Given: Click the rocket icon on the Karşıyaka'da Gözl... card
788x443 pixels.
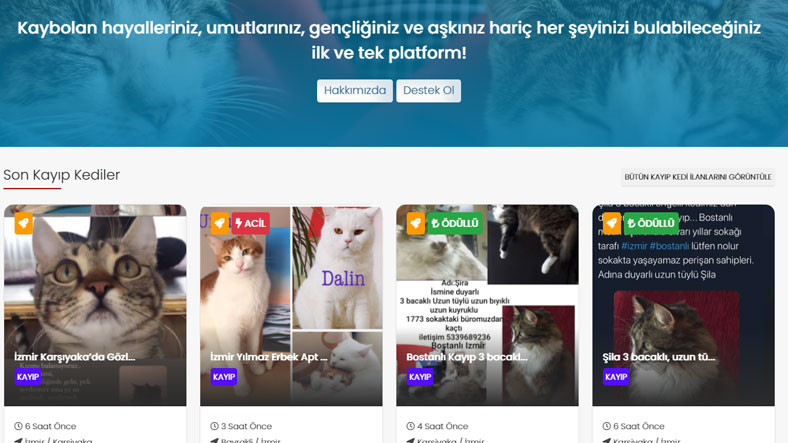Looking at the screenshot, I should point(24,223).
